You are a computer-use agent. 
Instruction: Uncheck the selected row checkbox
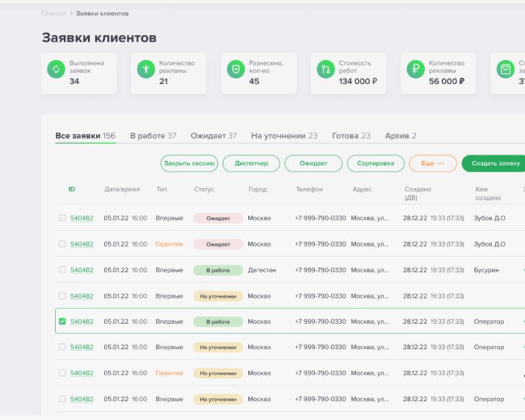point(63,321)
